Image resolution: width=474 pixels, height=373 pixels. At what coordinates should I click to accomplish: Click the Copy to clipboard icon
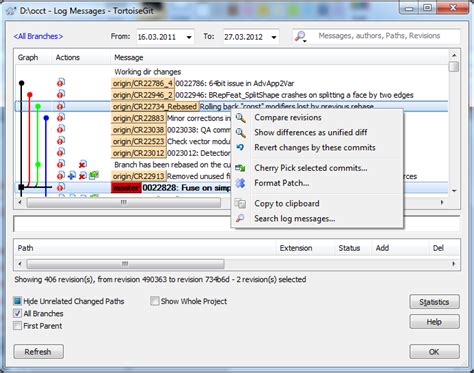(240, 203)
